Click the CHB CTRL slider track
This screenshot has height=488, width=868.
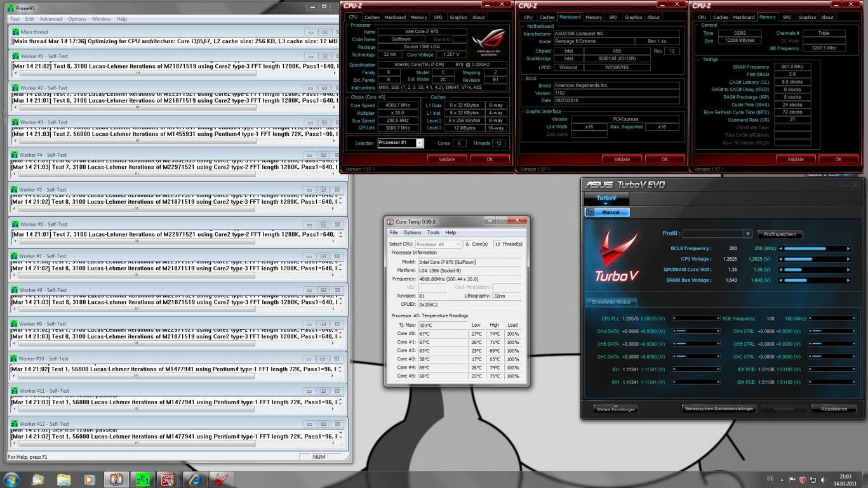point(831,344)
